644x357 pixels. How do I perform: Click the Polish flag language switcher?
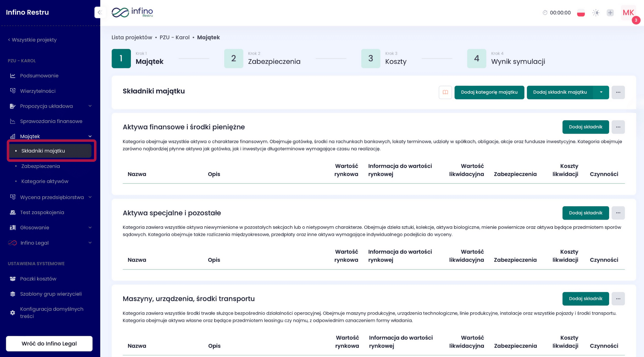(x=580, y=13)
